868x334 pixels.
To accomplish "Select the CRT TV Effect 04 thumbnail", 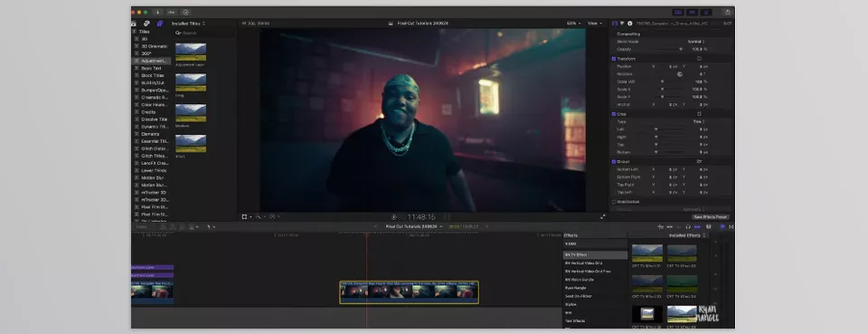I will pyautogui.click(x=682, y=284).
